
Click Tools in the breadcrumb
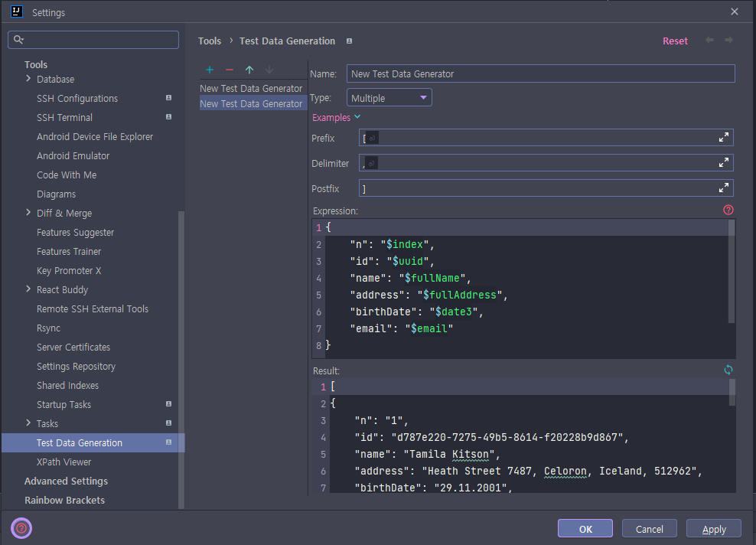coord(210,41)
